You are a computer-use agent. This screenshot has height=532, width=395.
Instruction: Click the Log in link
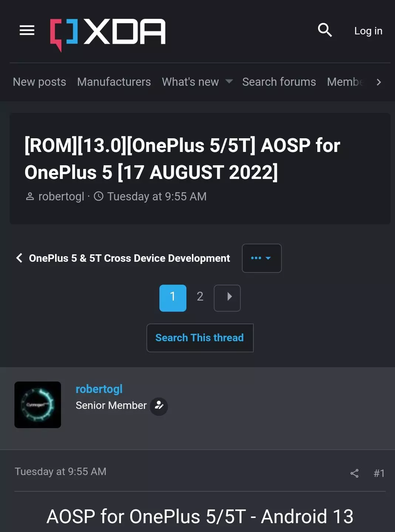[x=368, y=31]
